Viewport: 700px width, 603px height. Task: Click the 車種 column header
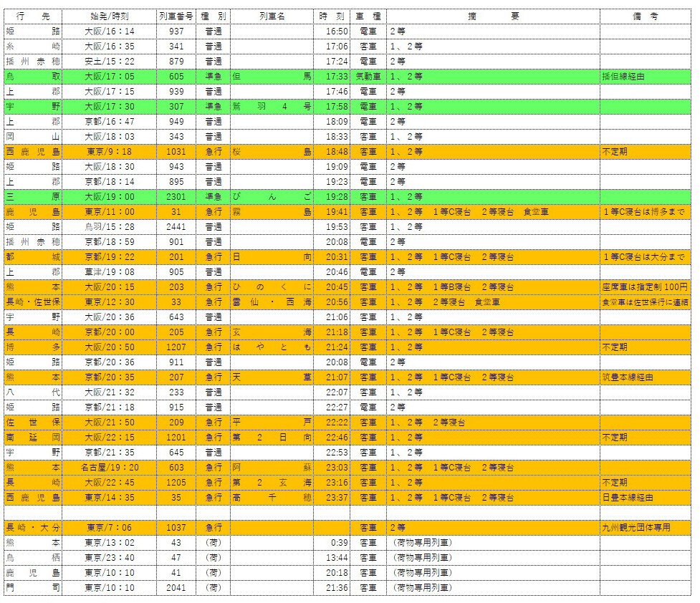tap(368, 16)
